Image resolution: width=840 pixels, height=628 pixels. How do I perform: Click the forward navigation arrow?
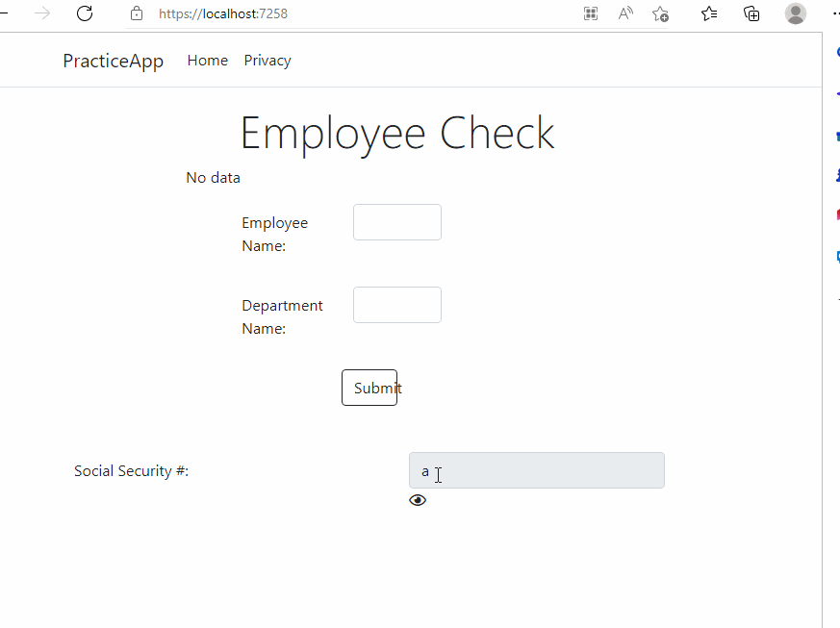41,13
